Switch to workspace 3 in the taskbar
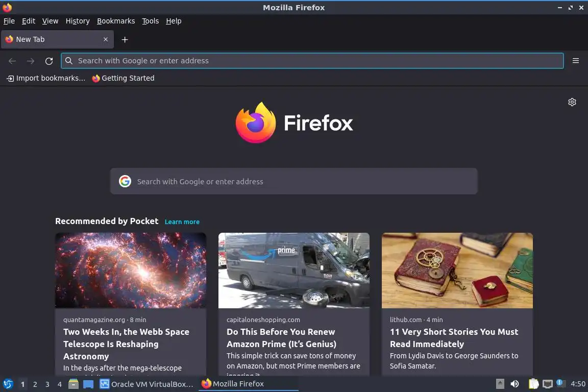 coord(47,384)
